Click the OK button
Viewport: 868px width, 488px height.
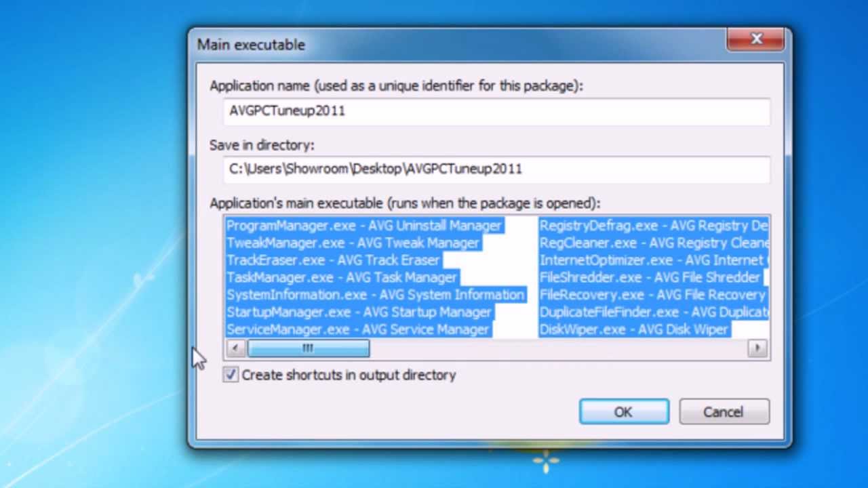pyautogui.click(x=624, y=412)
